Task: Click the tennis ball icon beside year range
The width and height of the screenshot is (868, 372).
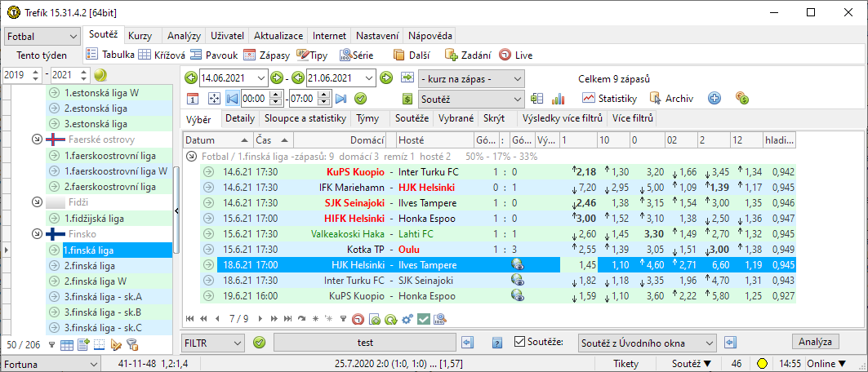Action: pyautogui.click(x=100, y=74)
